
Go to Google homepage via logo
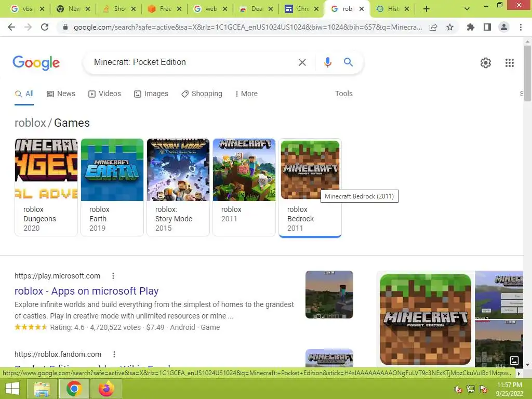tap(36, 63)
